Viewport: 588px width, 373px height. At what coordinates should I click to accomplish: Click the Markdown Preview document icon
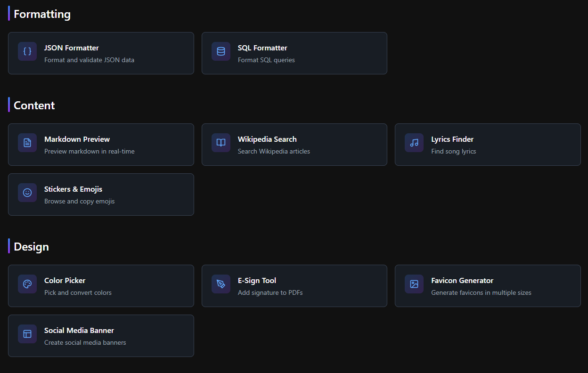point(27,143)
